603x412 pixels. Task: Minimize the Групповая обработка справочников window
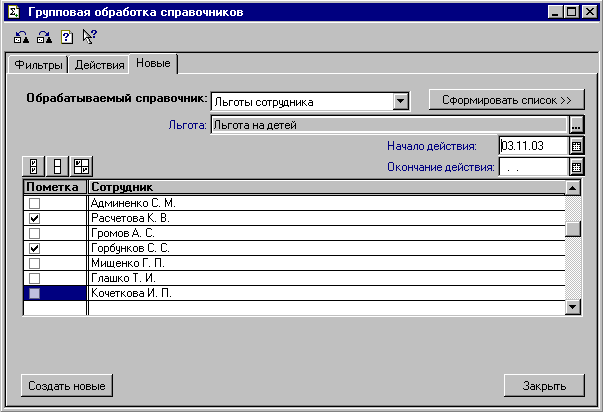pos(555,12)
